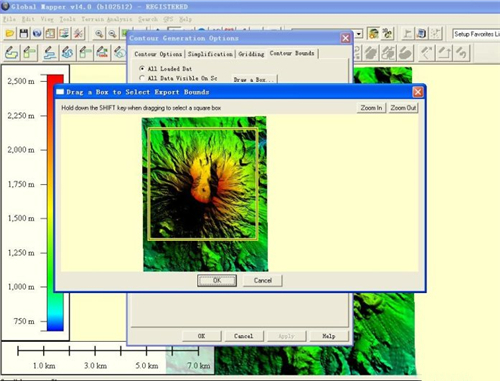Switch to the Gridding tab
The width and height of the screenshot is (500, 381).
251,54
